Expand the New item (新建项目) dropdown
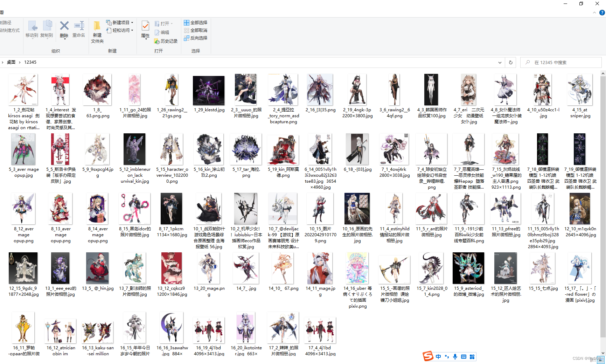Viewport: 606px width, 364px height. (132, 22)
